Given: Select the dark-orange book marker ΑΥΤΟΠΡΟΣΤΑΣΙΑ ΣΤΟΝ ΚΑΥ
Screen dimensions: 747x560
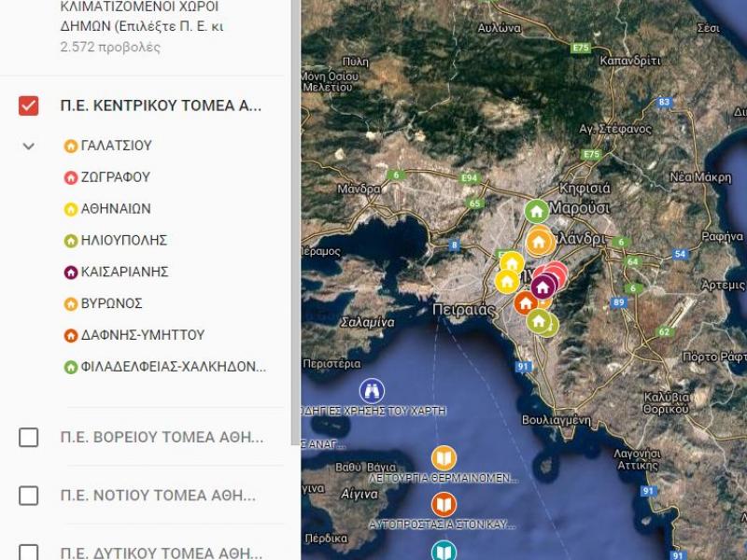Looking at the screenshot, I should [x=444, y=505].
